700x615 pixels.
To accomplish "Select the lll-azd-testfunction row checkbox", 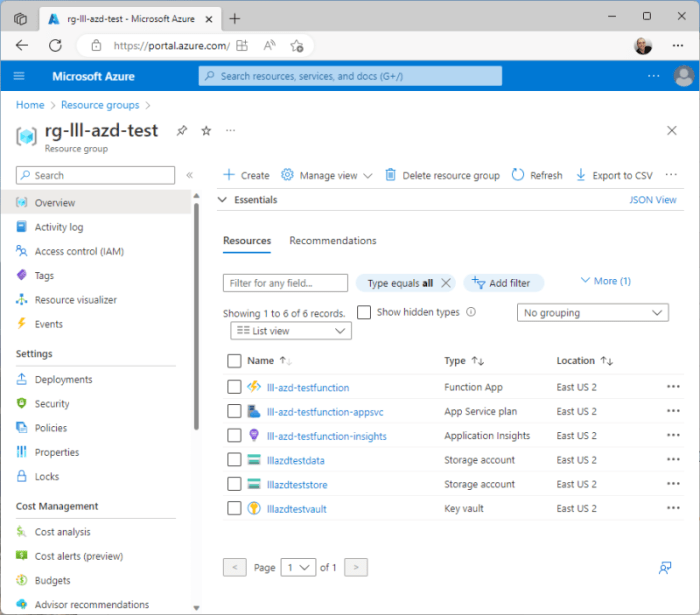I will (234, 387).
